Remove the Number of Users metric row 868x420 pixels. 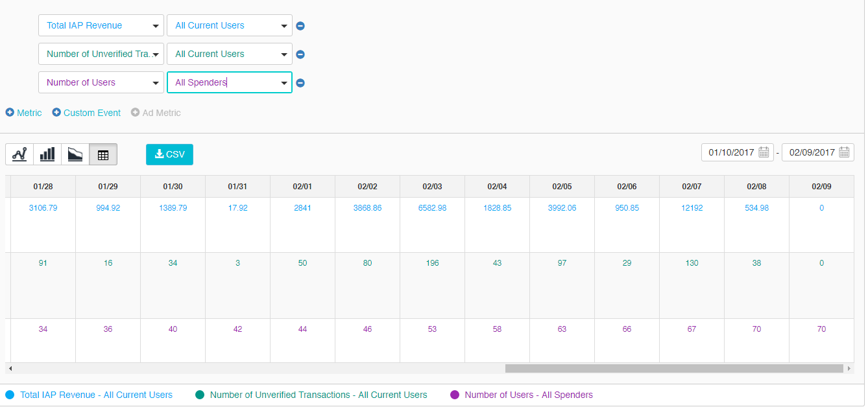[x=300, y=83]
